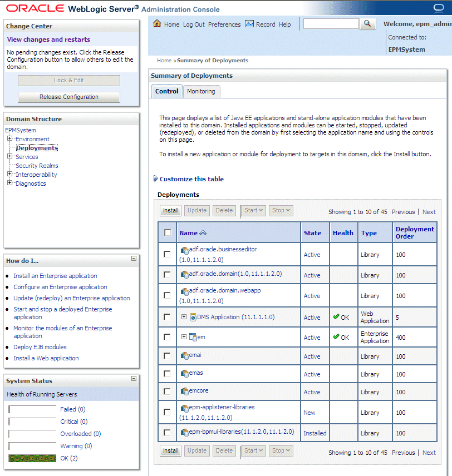Click Log Out in the top menu
This screenshot has width=452, height=476.
194,24
